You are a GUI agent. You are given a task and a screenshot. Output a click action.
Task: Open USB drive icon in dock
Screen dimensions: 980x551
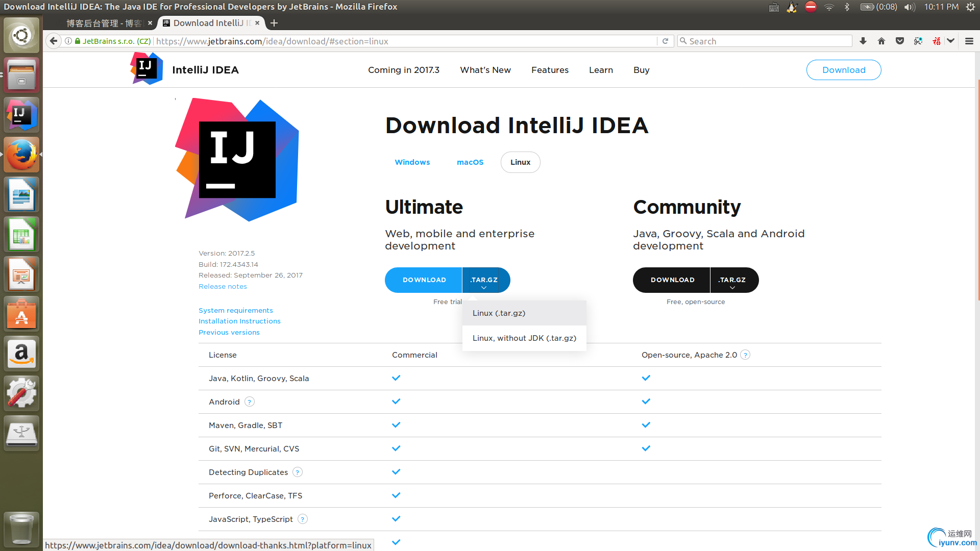tap(21, 433)
